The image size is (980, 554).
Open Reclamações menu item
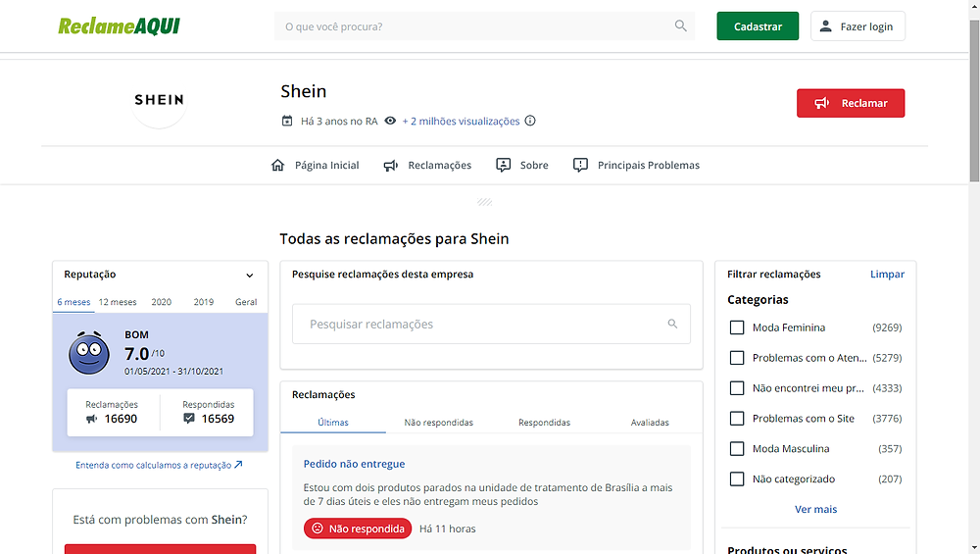pyautogui.click(x=427, y=165)
